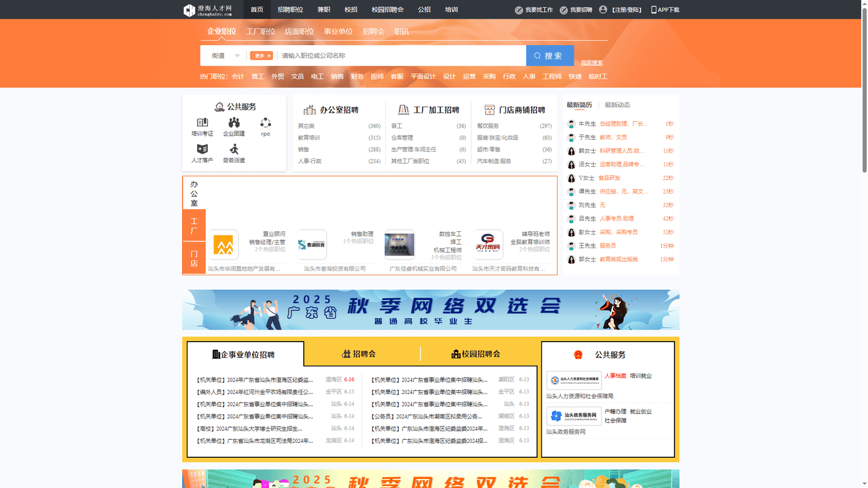This screenshot has width=868, height=488.
Task: Open the 培训考证 service icon
Action: [x=202, y=123]
